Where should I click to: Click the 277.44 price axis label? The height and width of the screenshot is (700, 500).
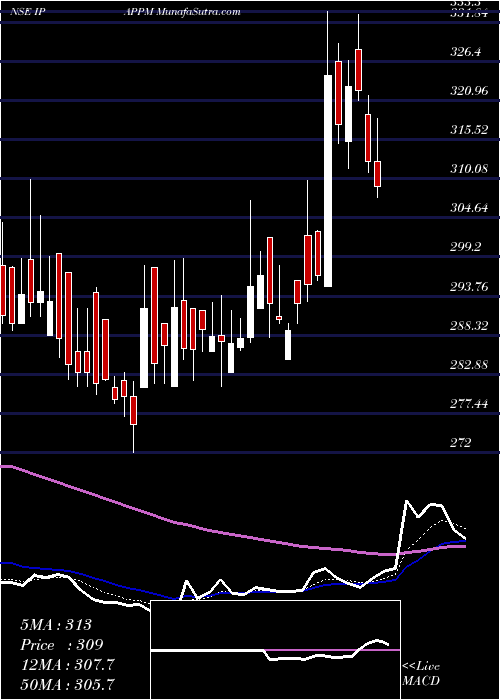(470, 404)
